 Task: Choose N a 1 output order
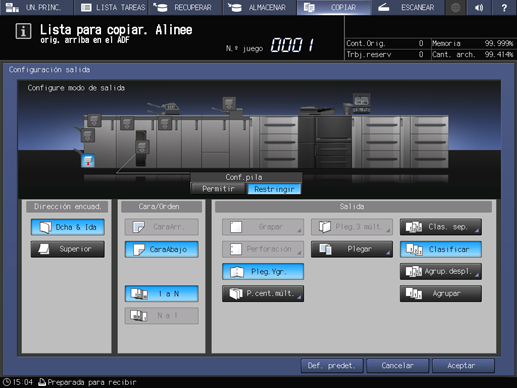coord(162,315)
